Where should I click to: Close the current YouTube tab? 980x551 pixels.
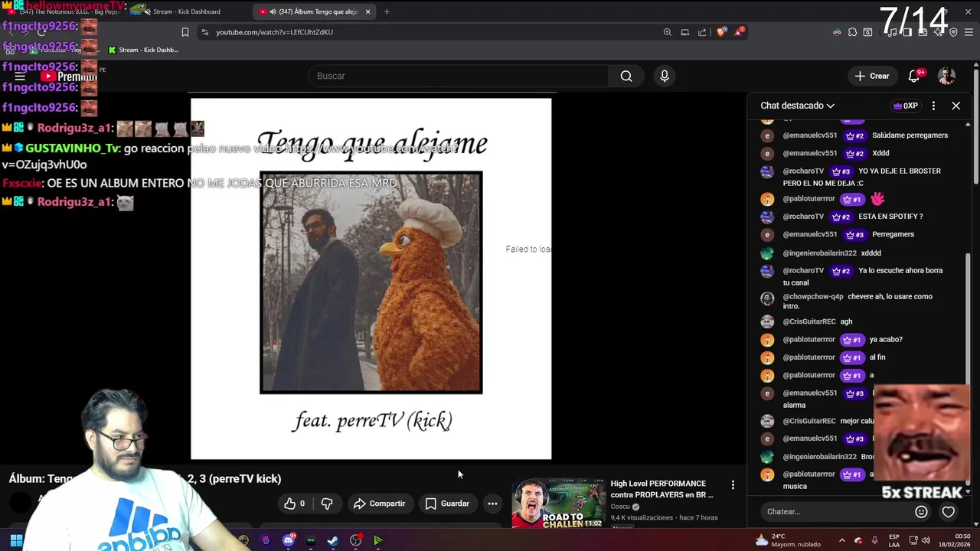click(367, 11)
